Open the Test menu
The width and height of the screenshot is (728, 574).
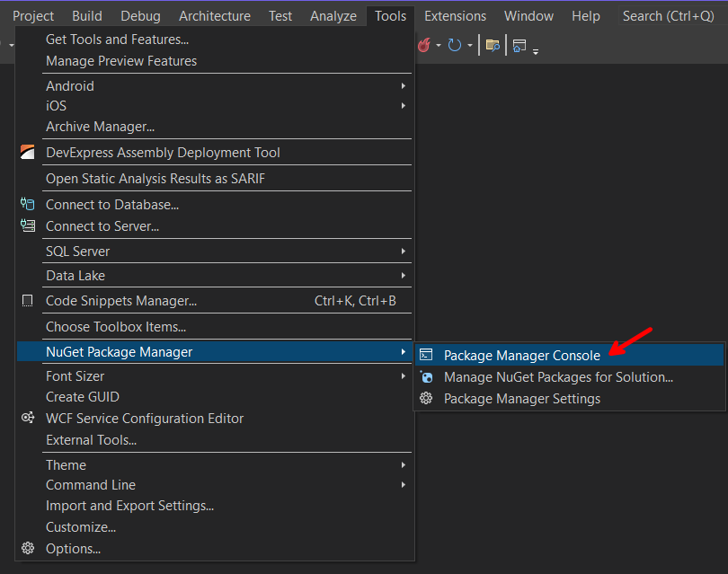click(x=280, y=16)
